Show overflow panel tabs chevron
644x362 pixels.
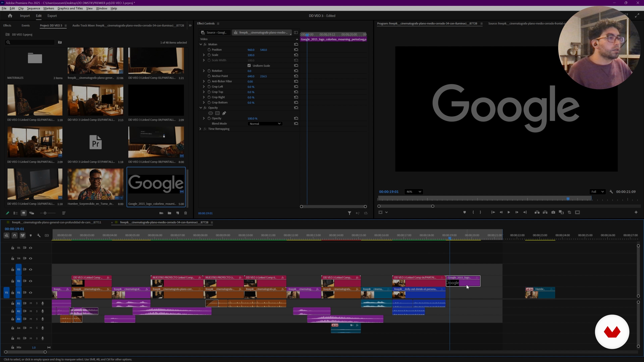[x=190, y=25]
